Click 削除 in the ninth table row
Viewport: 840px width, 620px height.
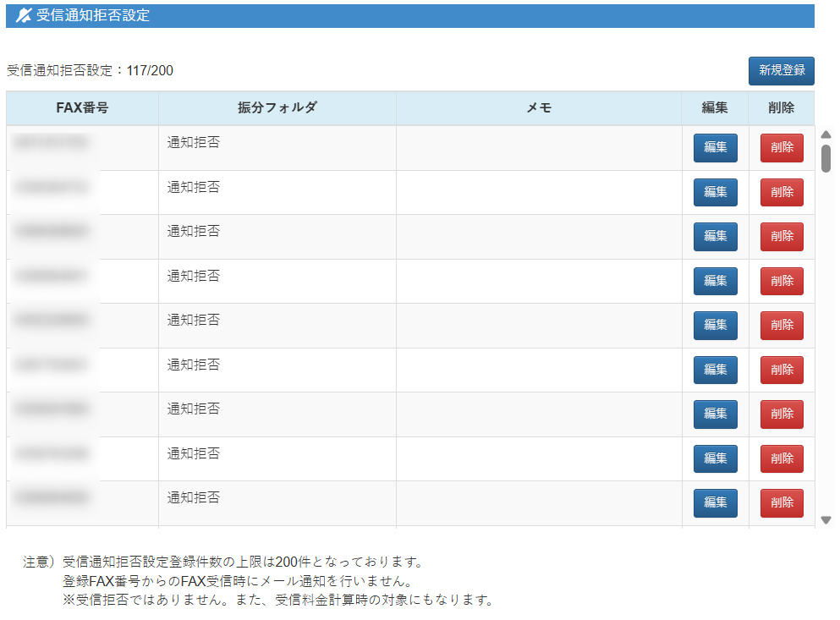(x=782, y=502)
